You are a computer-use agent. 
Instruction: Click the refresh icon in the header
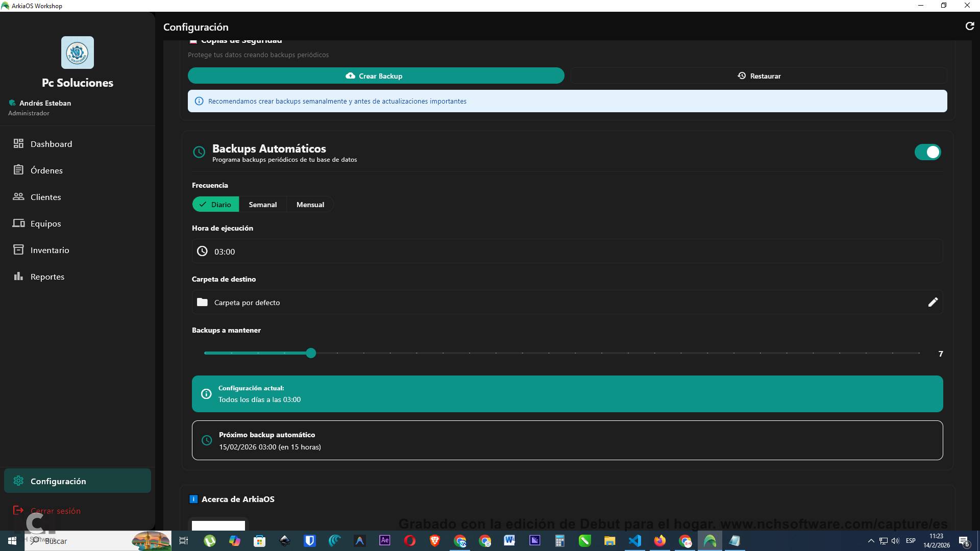coord(969,26)
